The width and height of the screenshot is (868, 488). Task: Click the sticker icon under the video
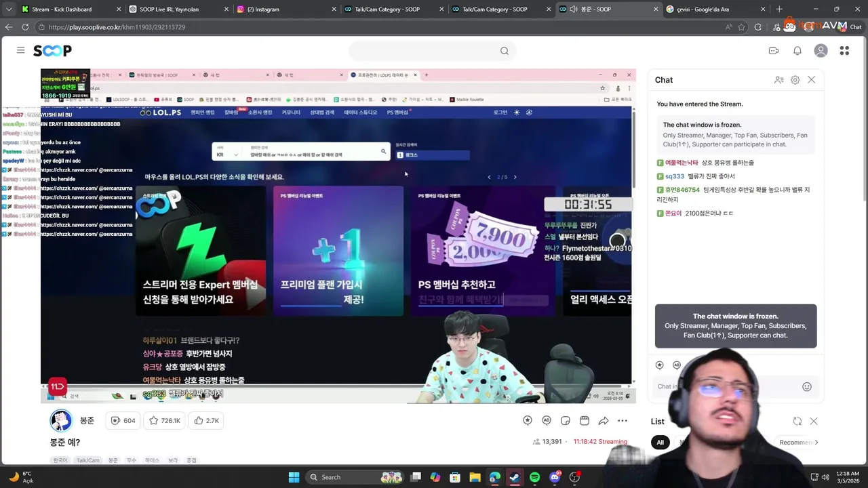click(566, 421)
